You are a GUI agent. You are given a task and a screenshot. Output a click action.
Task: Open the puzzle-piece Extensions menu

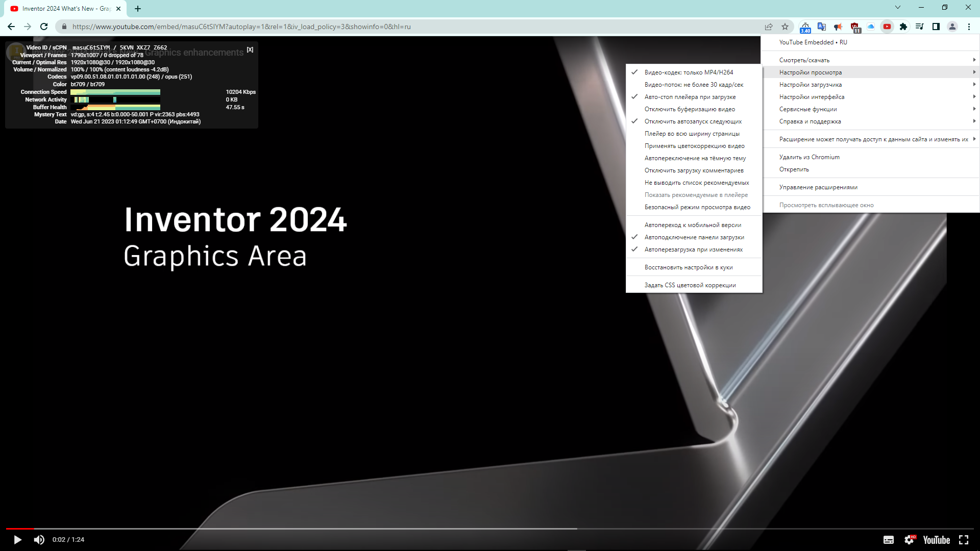pos(903,27)
